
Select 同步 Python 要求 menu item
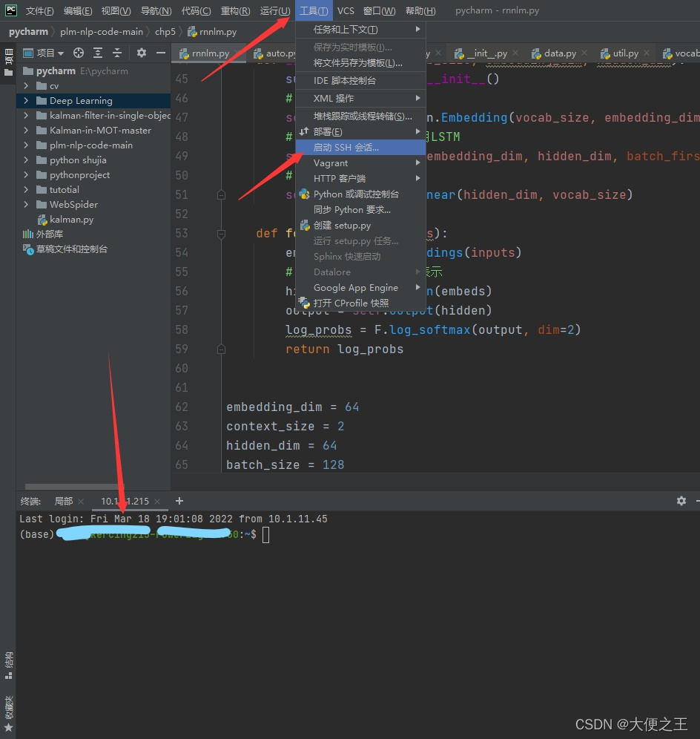point(360,210)
